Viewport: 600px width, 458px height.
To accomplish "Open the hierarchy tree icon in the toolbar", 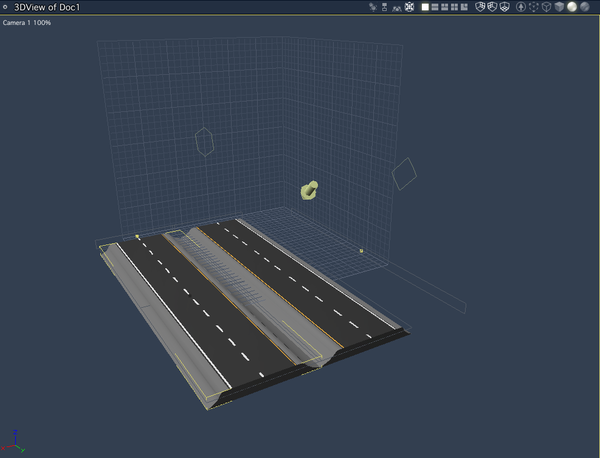I will [385, 7].
